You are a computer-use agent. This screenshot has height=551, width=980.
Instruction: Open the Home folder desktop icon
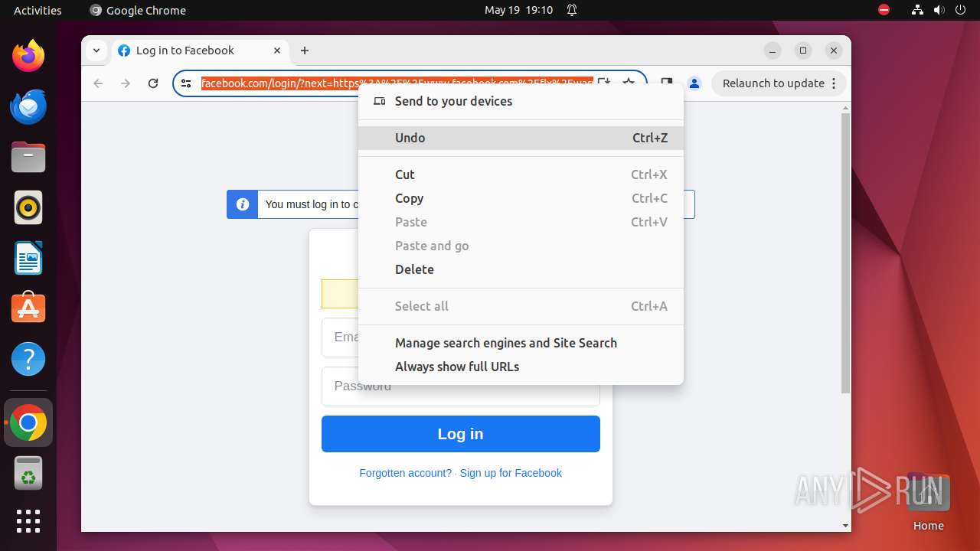pos(928,502)
